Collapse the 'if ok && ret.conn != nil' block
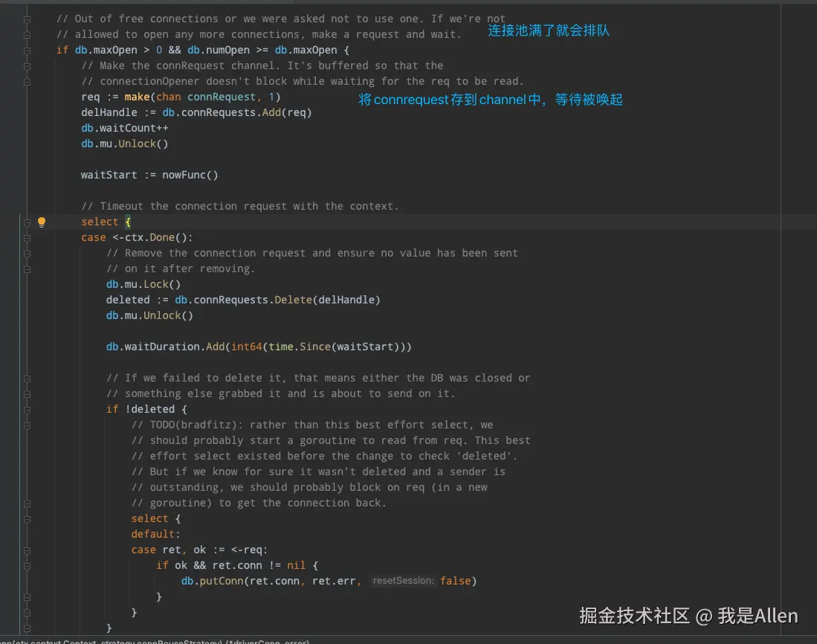The height and width of the screenshot is (644, 817). (27, 567)
